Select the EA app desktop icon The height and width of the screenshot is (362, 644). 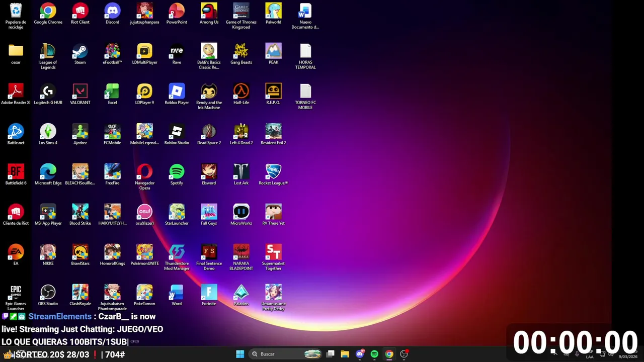pyautogui.click(x=16, y=255)
